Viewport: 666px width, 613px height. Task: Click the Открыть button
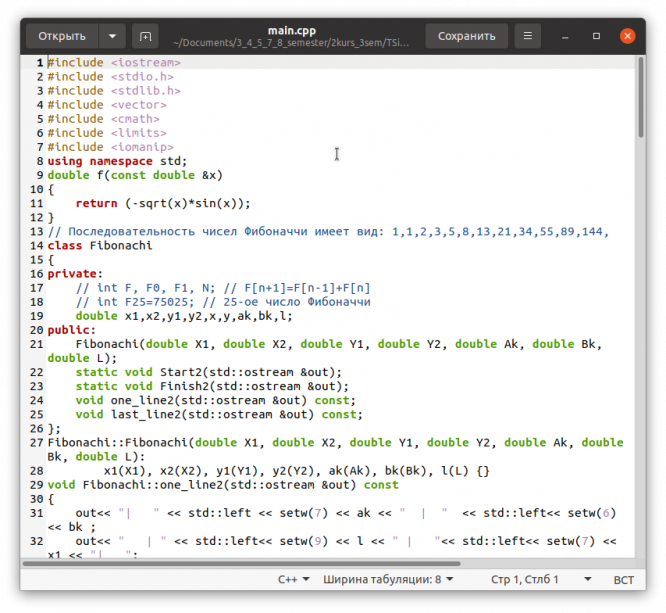pyautogui.click(x=62, y=36)
